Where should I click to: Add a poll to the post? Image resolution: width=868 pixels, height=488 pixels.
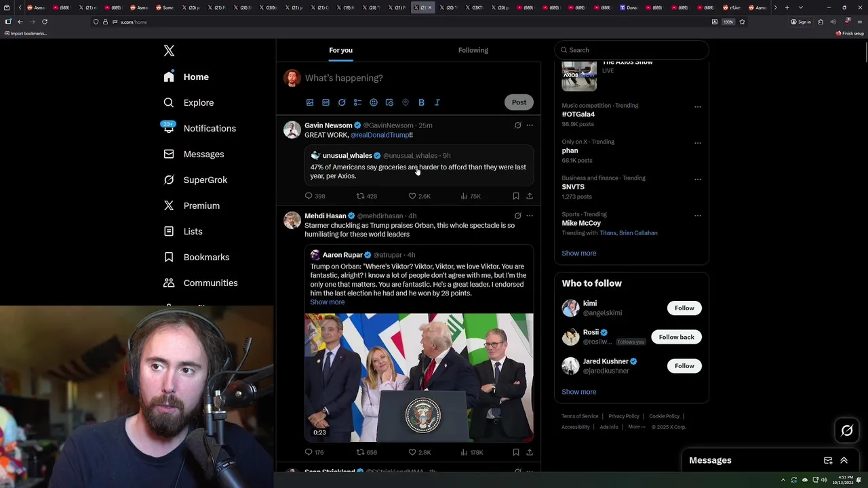(357, 102)
